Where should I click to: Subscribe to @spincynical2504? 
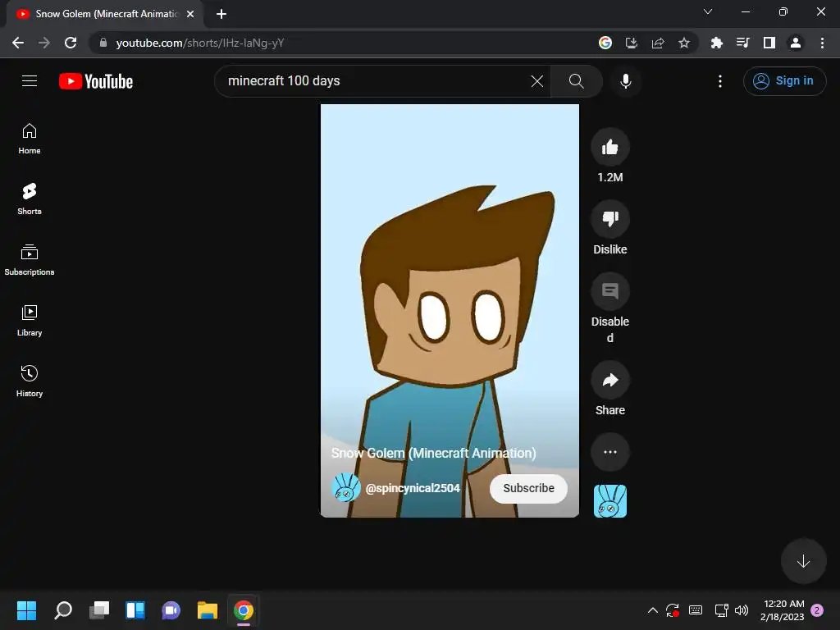click(x=528, y=488)
